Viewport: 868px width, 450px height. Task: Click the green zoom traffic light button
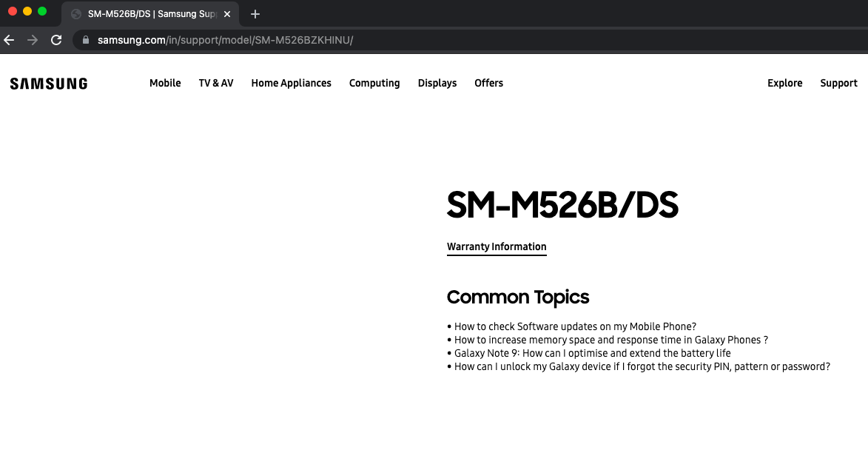point(42,11)
